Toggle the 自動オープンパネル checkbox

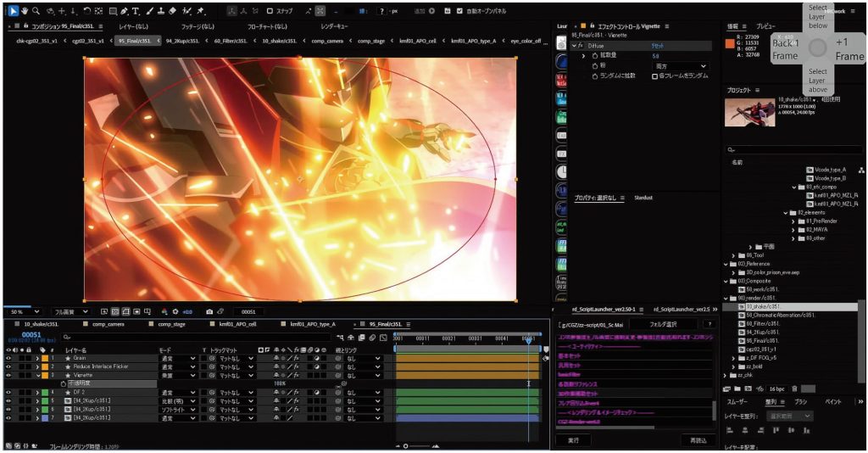coord(459,10)
